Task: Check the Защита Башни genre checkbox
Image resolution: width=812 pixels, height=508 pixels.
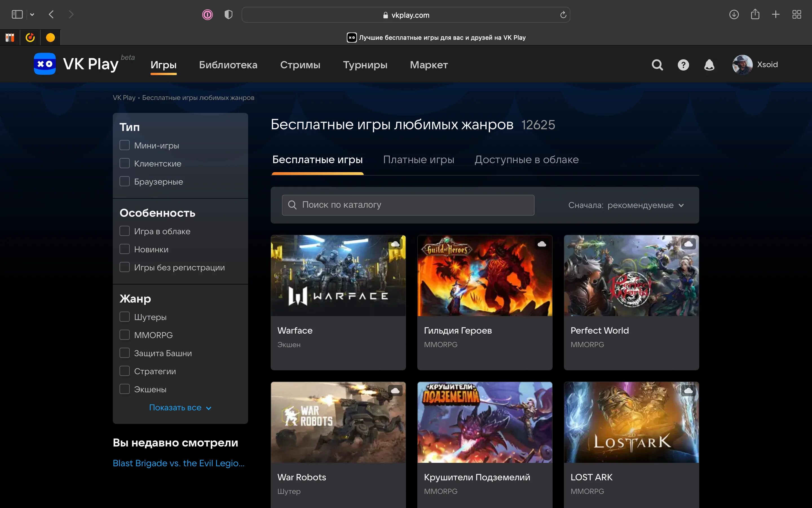Action: (125, 353)
